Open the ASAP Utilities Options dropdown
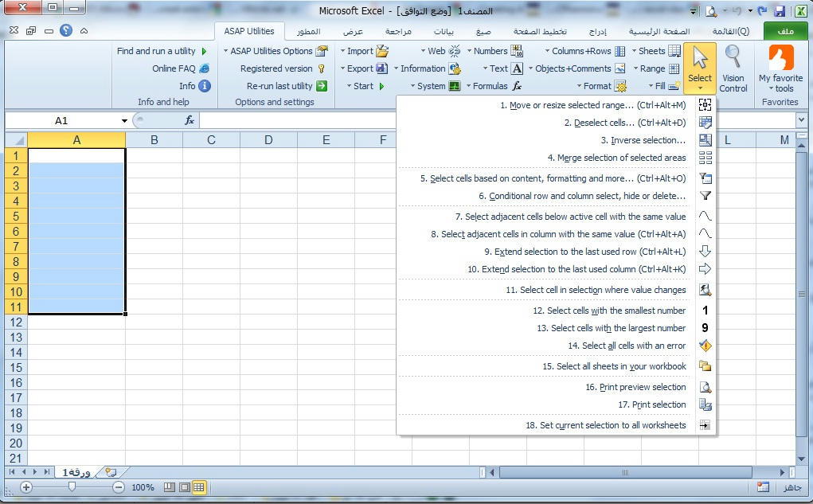813x504 pixels. pyautogui.click(x=276, y=51)
